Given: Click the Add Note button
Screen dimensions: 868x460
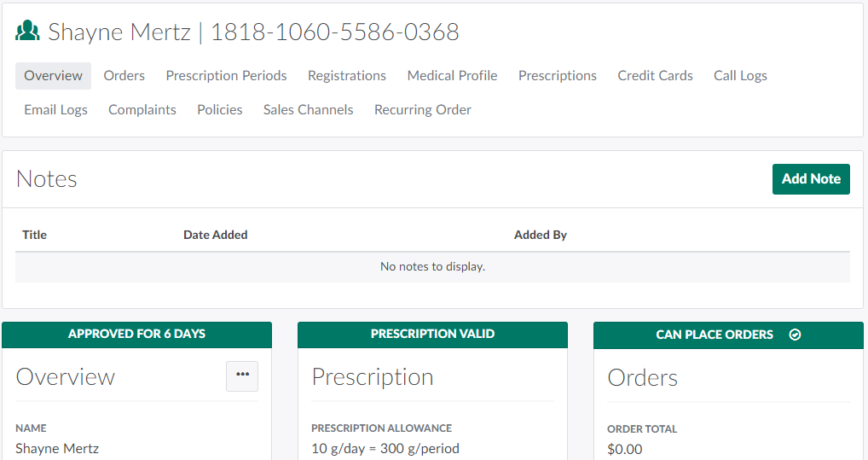Looking at the screenshot, I should pyautogui.click(x=811, y=179).
